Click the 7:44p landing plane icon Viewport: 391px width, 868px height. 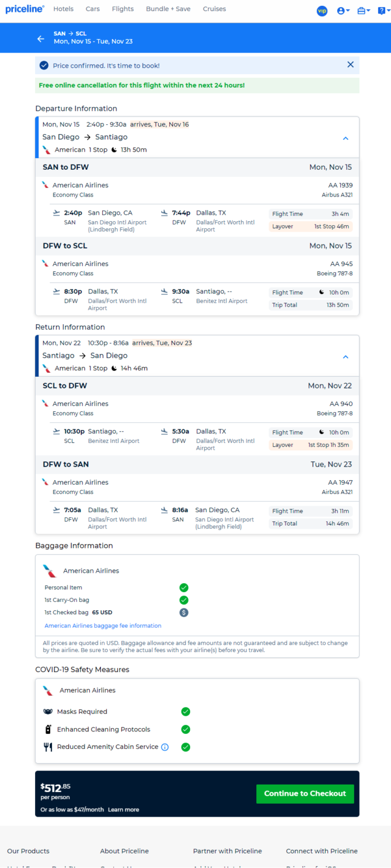coord(165,213)
